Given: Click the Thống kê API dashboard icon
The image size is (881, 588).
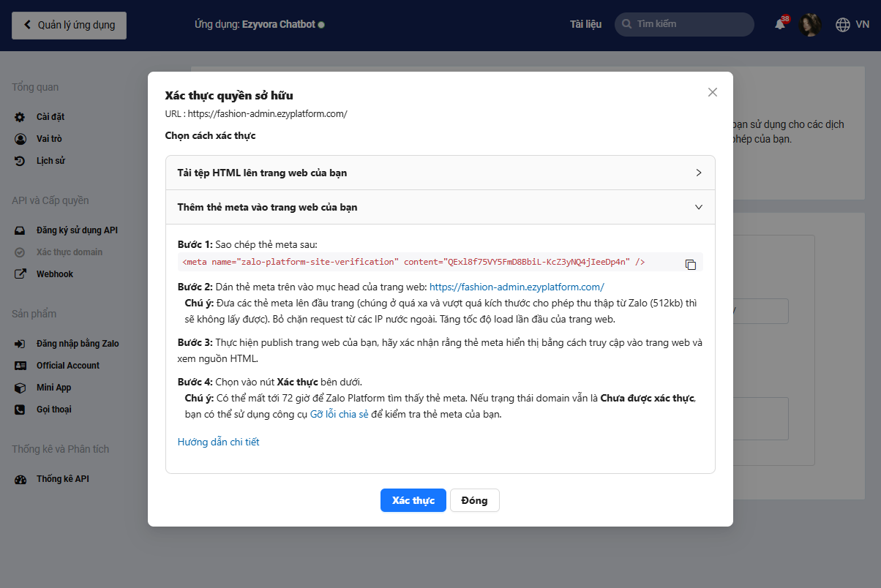Looking at the screenshot, I should [20, 480].
